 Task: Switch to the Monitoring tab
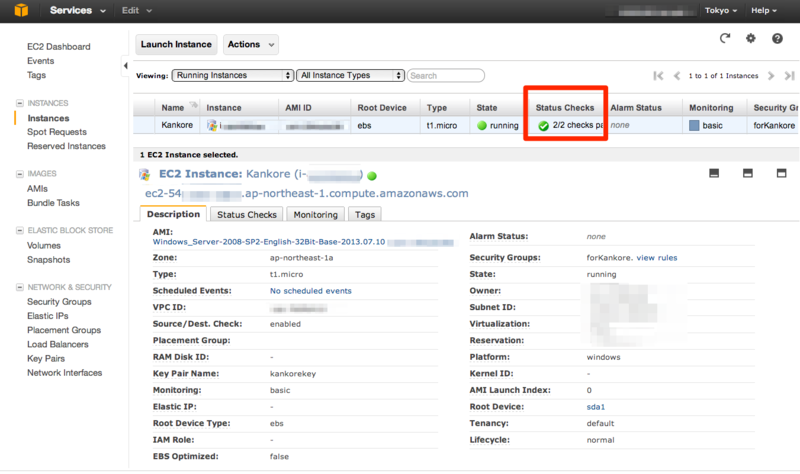point(315,215)
